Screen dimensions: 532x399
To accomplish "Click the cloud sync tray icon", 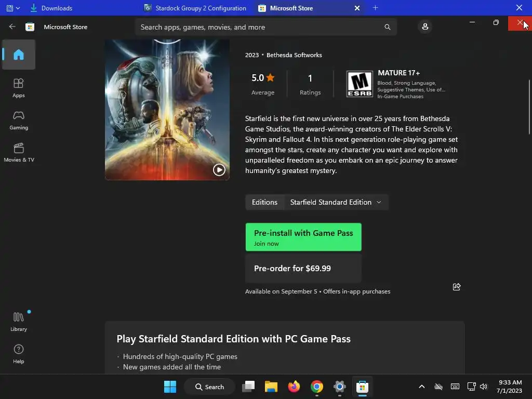I will click(438, 387).
